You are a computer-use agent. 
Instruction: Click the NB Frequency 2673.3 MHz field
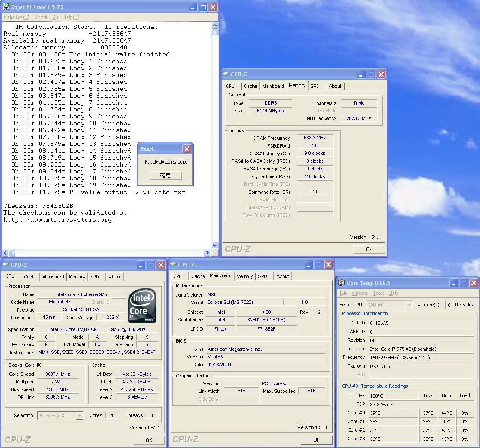[x=358, y=118]
